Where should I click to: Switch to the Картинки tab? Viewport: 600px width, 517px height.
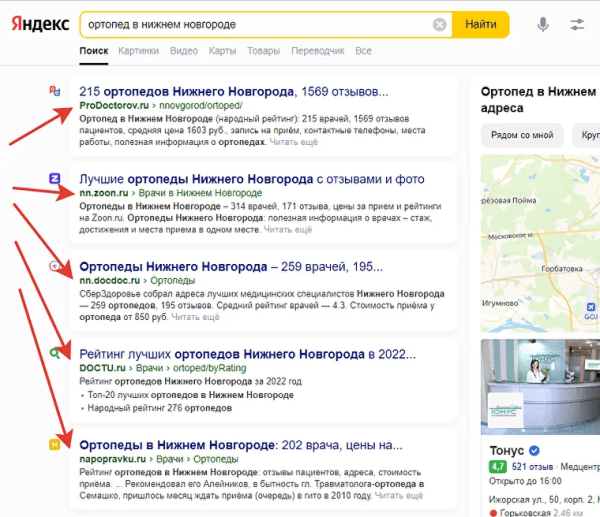click(138, 51)
